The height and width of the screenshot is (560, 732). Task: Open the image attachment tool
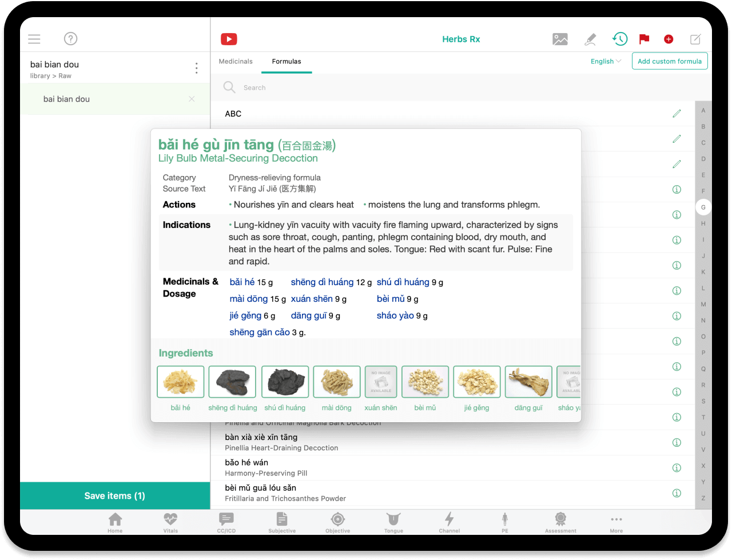point(560,39)
